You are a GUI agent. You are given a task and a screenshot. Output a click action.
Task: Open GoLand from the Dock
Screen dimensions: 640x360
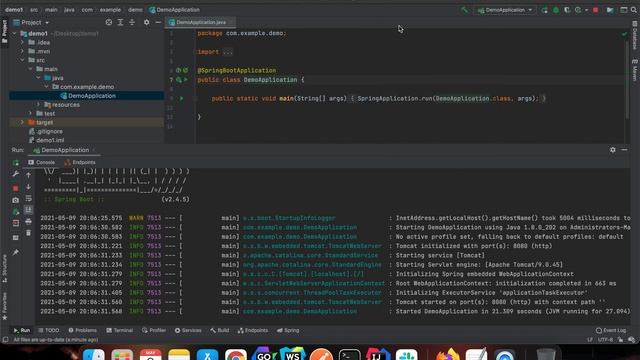[264, 354]
